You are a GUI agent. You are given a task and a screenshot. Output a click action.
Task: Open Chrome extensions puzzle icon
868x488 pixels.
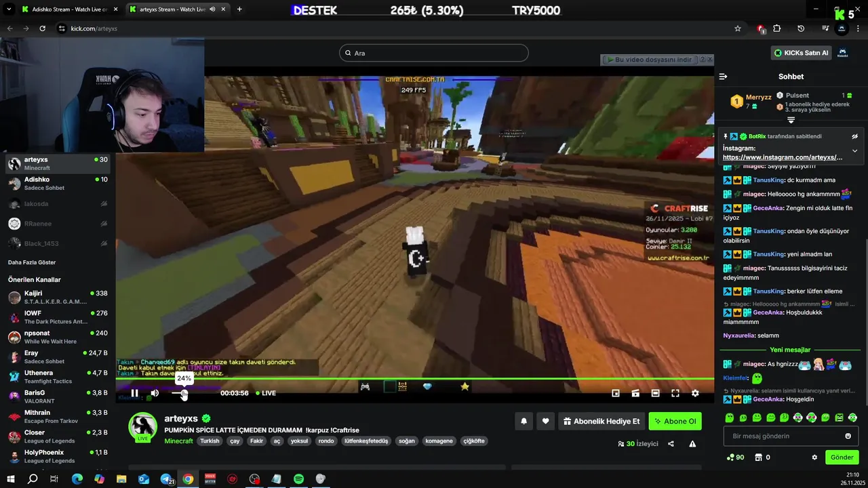777,28
